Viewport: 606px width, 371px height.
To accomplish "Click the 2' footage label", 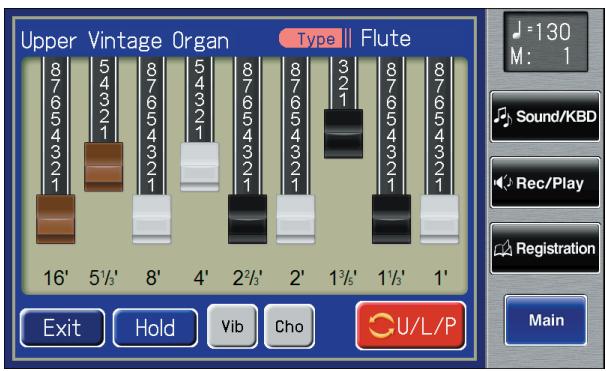I will [296, 278].
